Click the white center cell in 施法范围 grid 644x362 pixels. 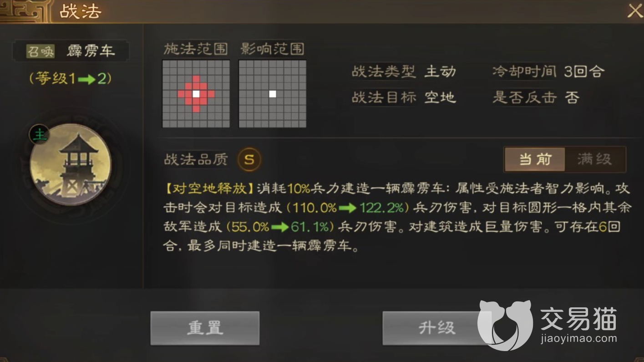[x=196, y=94]
